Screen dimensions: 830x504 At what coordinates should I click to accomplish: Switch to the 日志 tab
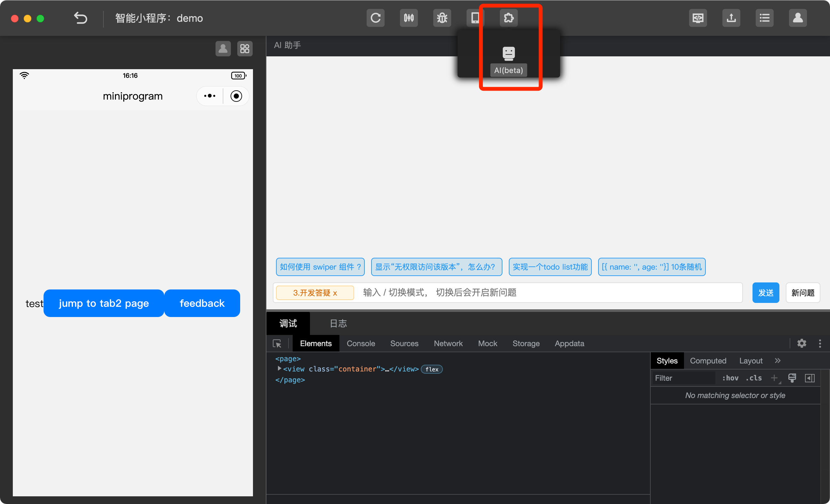[x=338, y=323]
